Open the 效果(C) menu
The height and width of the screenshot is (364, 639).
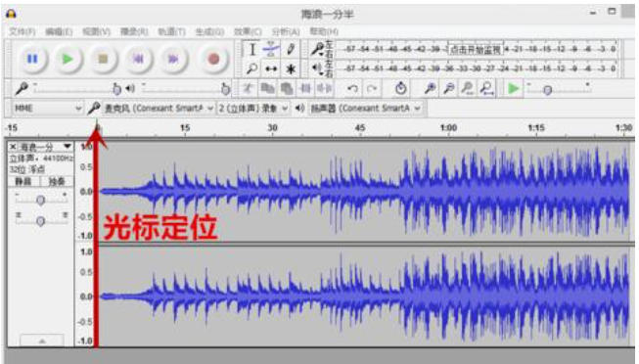[x=248, y=31]
